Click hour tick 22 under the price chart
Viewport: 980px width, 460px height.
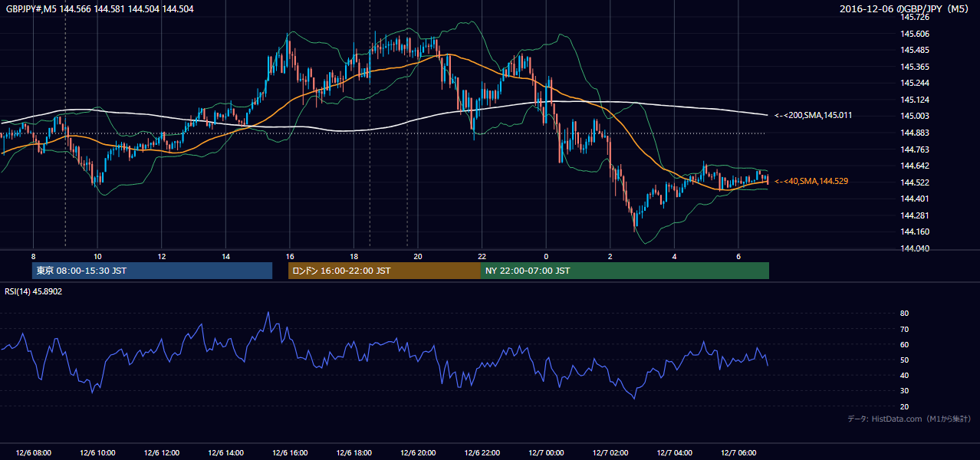pos(482,256)
